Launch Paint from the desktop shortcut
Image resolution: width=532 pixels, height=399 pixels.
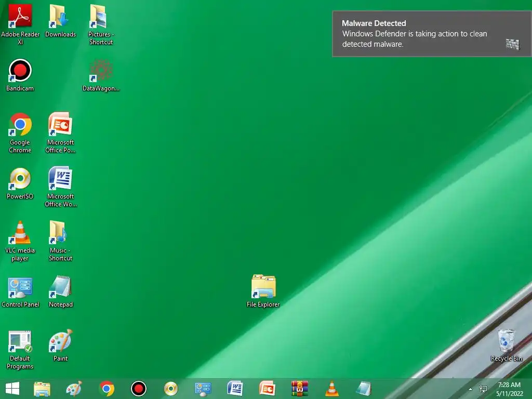60,345
